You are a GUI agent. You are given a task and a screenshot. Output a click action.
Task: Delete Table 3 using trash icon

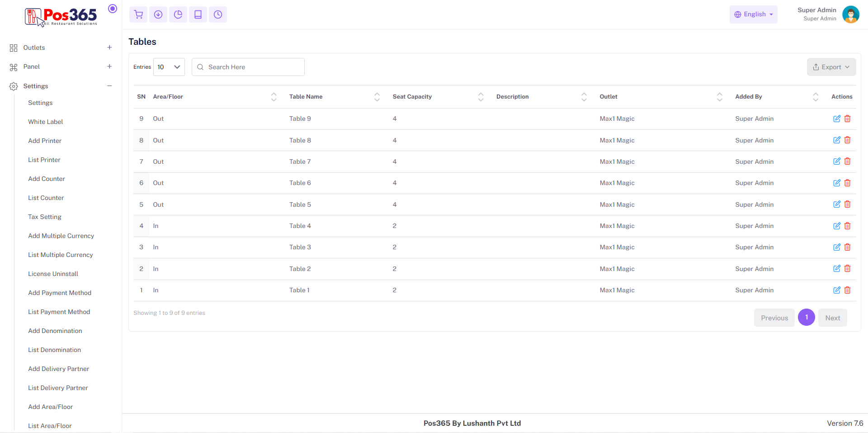(848, 247)
